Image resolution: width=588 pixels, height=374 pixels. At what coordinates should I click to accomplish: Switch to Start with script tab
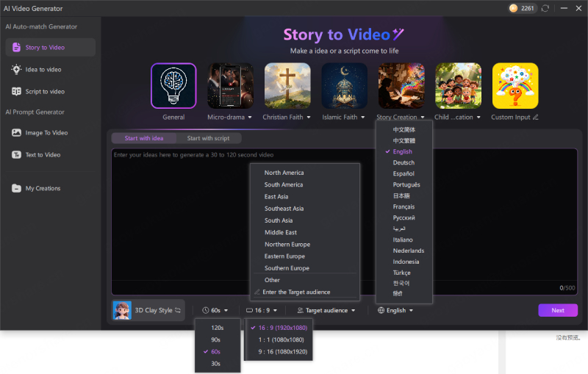click(208, 138)
